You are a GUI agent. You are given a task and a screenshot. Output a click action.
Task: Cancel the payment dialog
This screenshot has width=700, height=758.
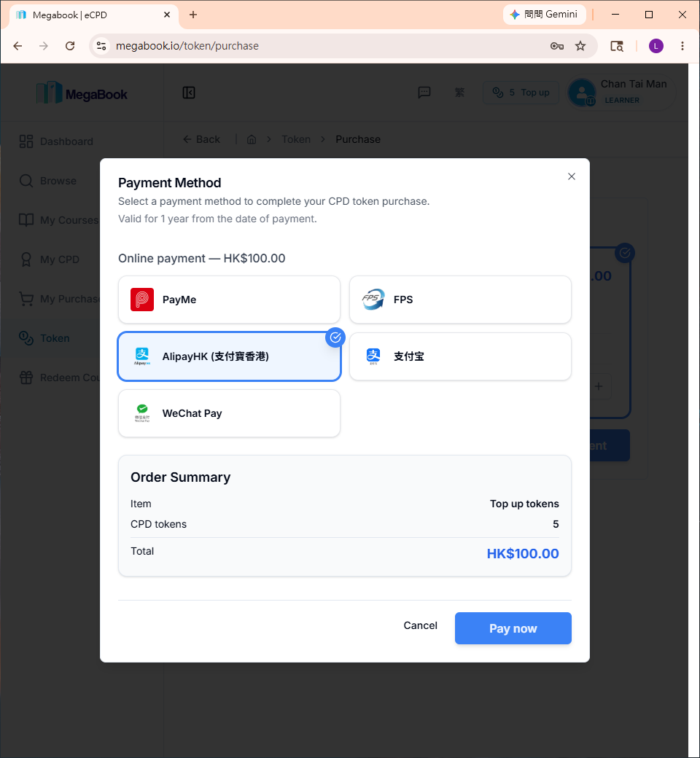421,625
